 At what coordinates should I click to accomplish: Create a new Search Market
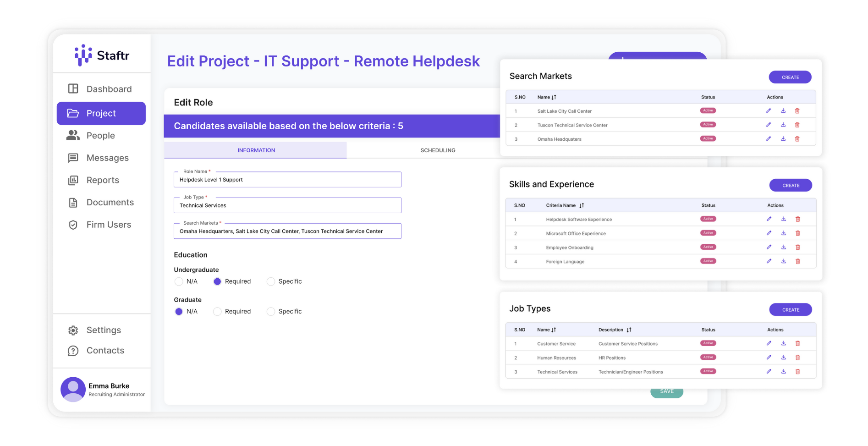(790, 77)
